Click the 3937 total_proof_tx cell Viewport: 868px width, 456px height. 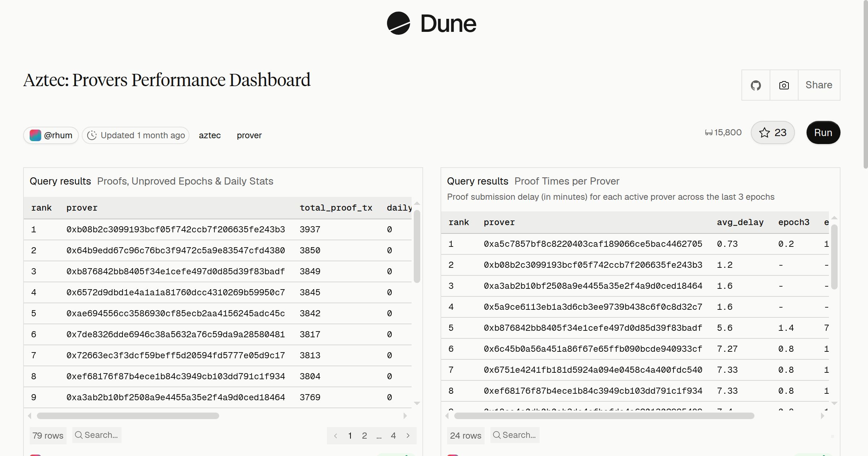310,229
